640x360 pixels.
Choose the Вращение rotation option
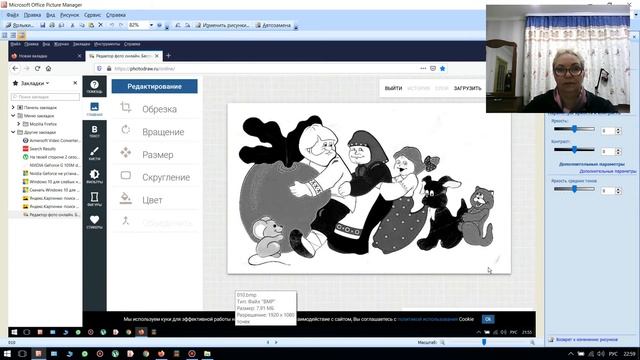pos(155,132)
